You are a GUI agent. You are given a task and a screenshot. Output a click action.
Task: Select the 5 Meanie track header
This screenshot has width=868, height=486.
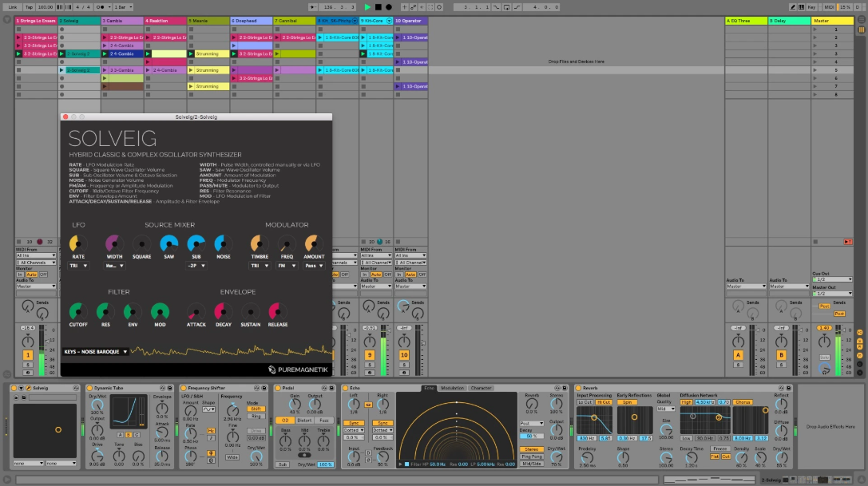point(208,21)
